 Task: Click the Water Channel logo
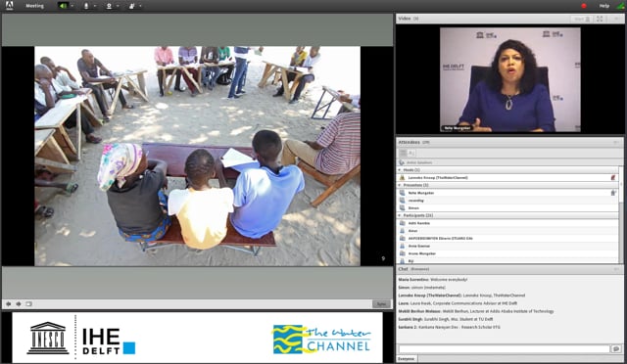click(x=322, y=340)
